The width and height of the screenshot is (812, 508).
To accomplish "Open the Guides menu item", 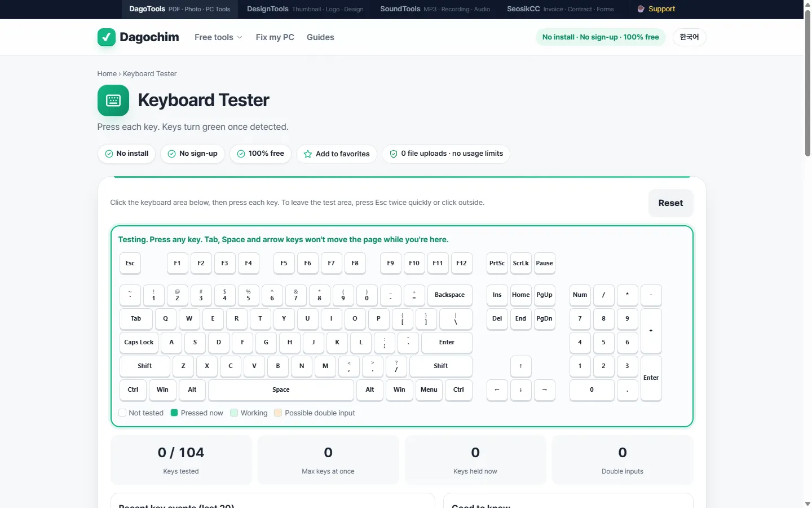I will click(x=320, y=37).
